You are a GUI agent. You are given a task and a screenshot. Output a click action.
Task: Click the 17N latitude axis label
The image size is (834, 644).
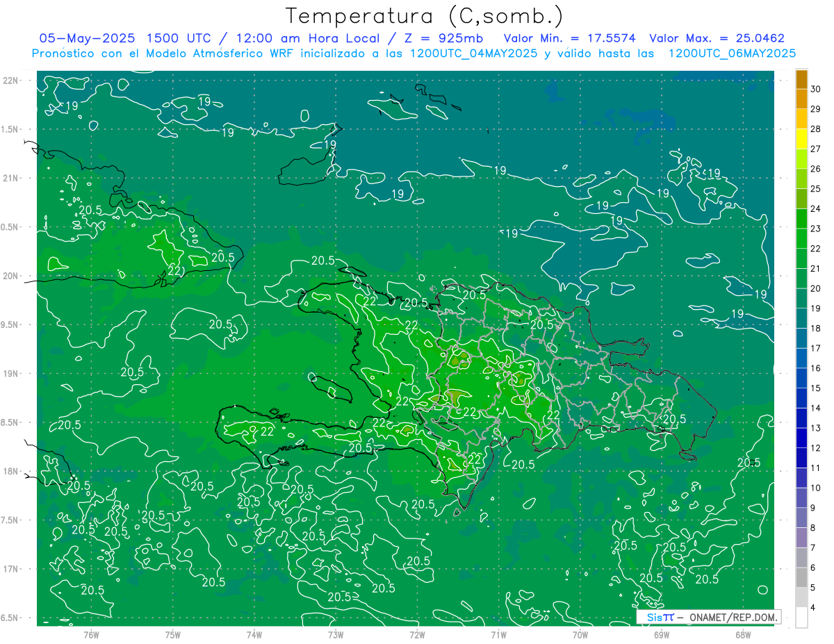[x=10, y=569]
